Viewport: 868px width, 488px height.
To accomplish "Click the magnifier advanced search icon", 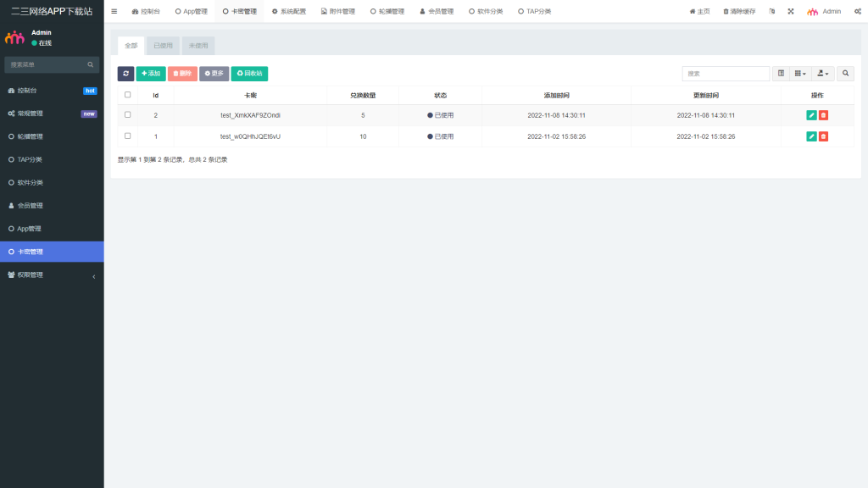I will click(x=846, y=74).
